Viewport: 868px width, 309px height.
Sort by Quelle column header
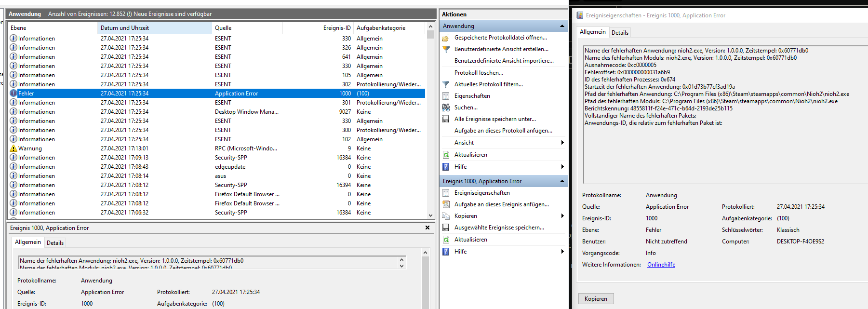pyautogui.click(x=247, y=28)
